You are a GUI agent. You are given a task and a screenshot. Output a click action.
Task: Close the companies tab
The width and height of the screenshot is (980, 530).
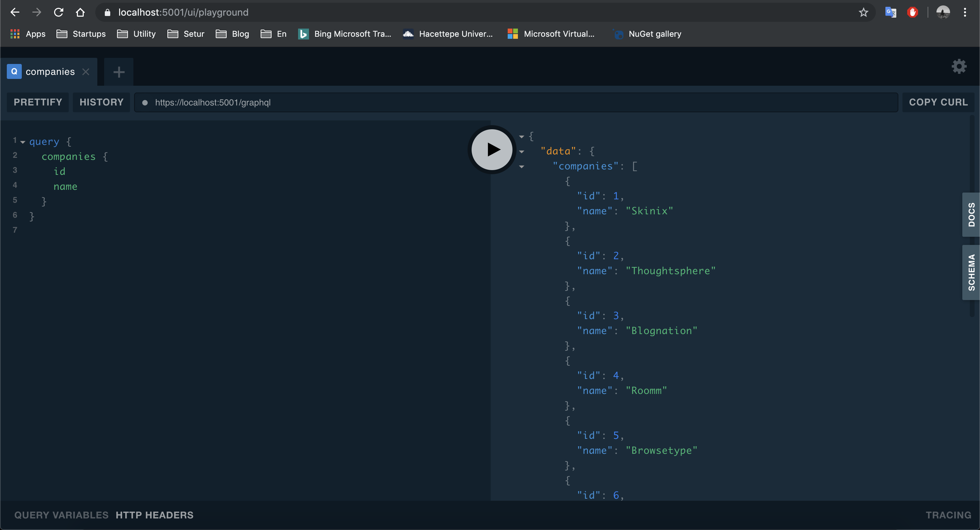point(86,72)
